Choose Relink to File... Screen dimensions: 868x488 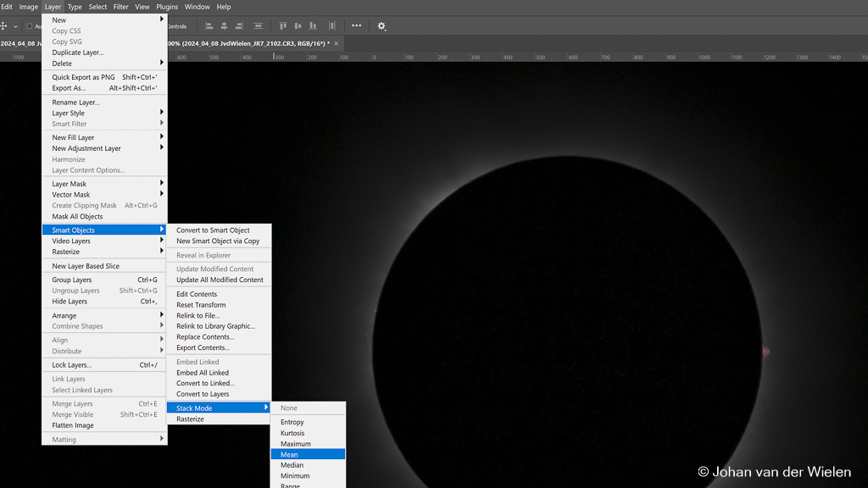coord(220,316)
